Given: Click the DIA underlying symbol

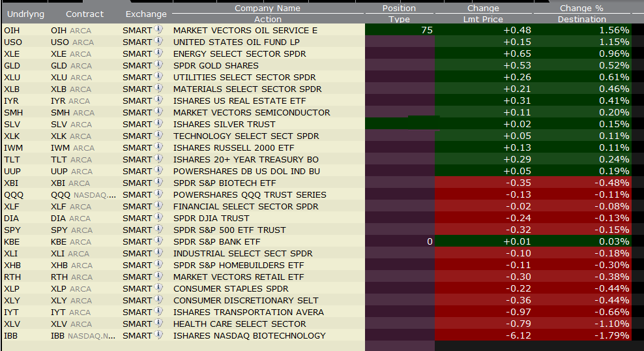Looking at the screenshot, I should point(12,219).
